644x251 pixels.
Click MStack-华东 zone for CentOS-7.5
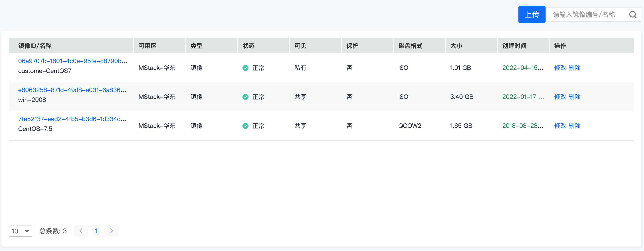157,126
